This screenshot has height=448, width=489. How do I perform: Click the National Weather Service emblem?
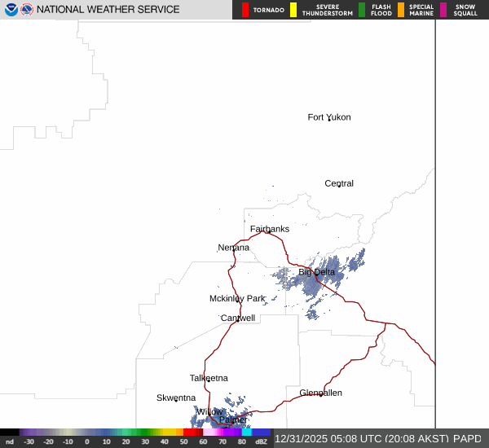point(27,10)
